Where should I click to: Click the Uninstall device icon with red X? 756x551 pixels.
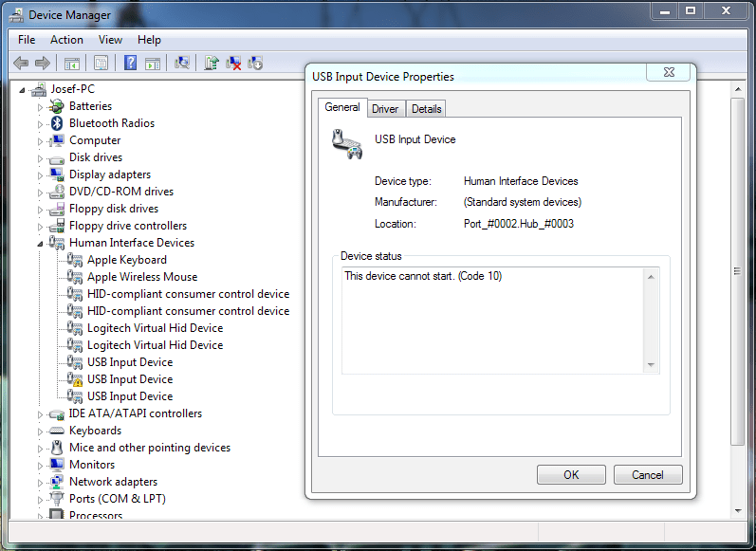(233, 63)
